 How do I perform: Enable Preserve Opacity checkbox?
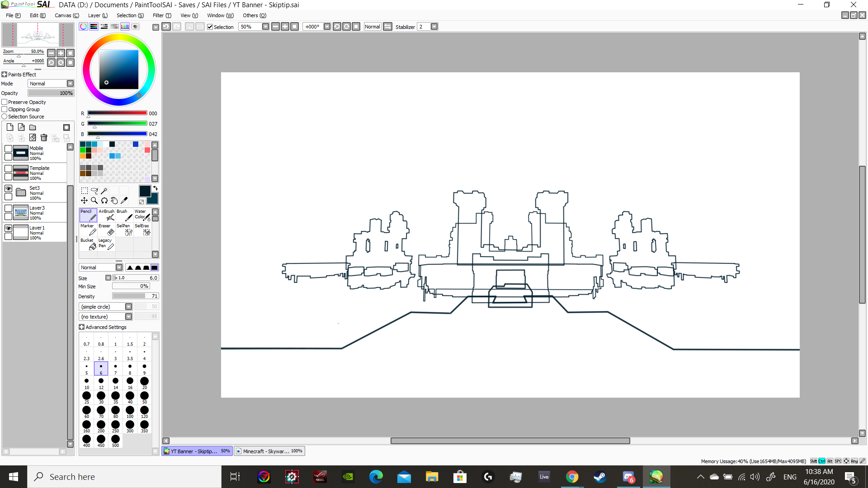[5, 102]
